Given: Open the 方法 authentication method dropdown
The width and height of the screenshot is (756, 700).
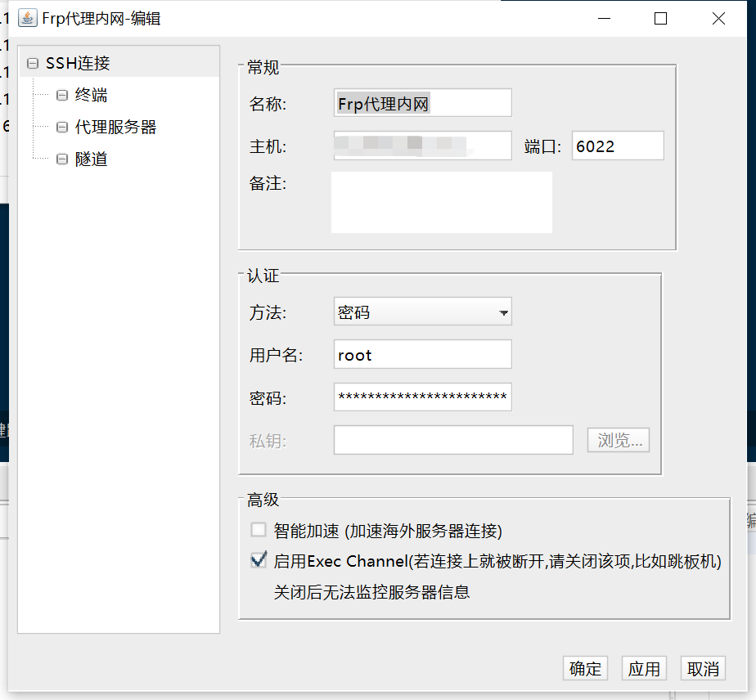Looking at the screenshot, I should tap(423, 312).
